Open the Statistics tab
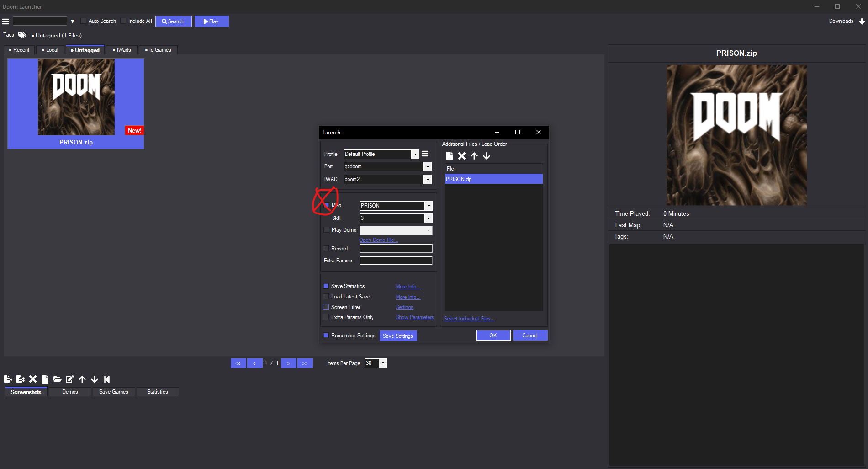This screenshot has height=469, width=868. pos(158,392)
